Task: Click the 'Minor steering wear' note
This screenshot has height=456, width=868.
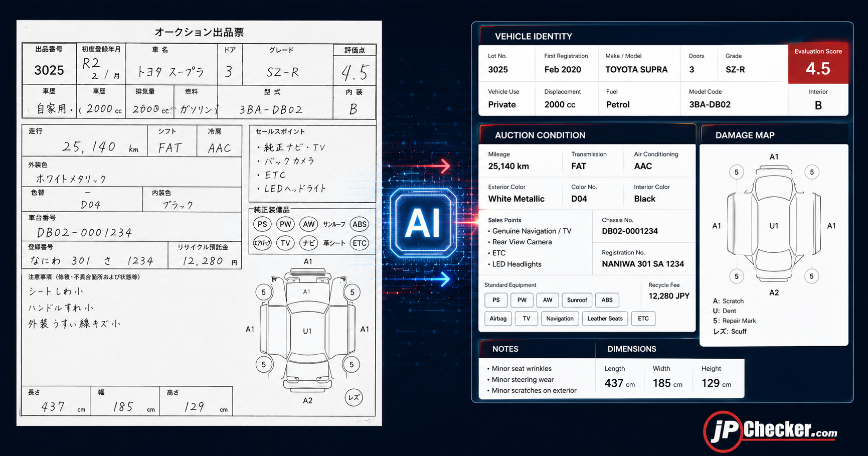Action: coord(523,380)
